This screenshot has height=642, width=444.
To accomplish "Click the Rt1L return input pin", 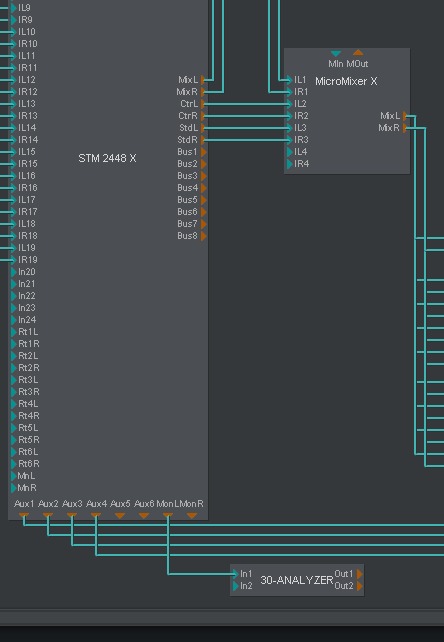I will click(x=14, y=332).
